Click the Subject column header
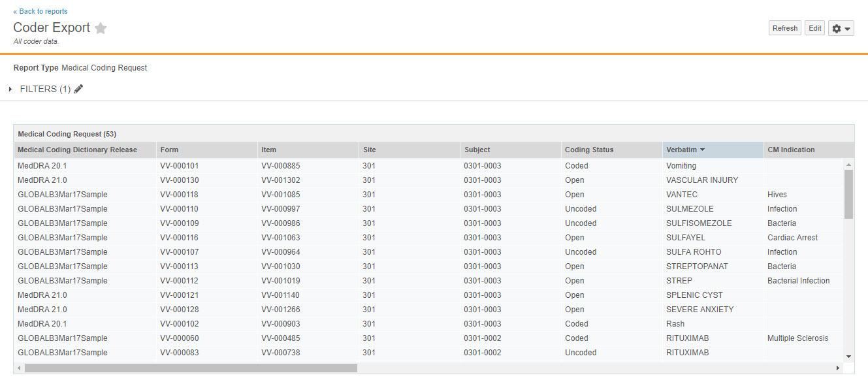Viewport: 868px width, 386px height. [477, 150]
